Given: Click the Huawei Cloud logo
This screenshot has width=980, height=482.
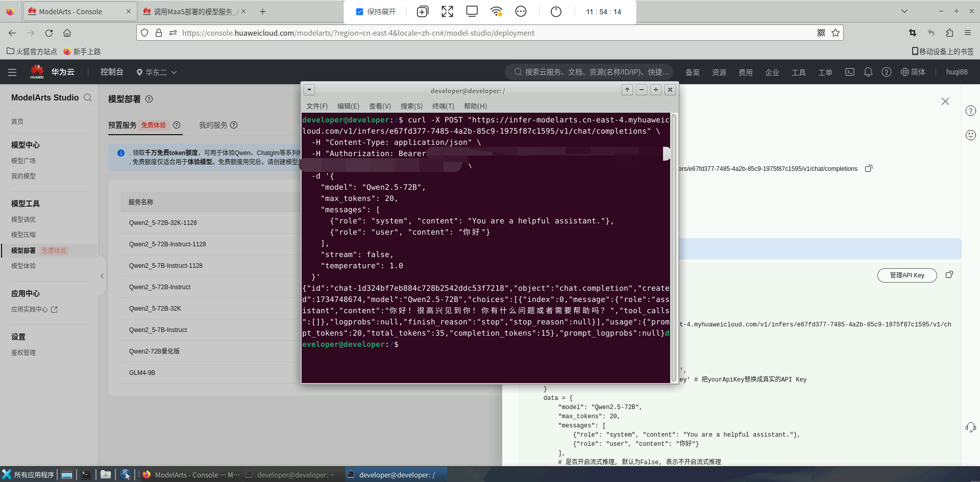Looking at the screenshot, I should pos(37,72).
